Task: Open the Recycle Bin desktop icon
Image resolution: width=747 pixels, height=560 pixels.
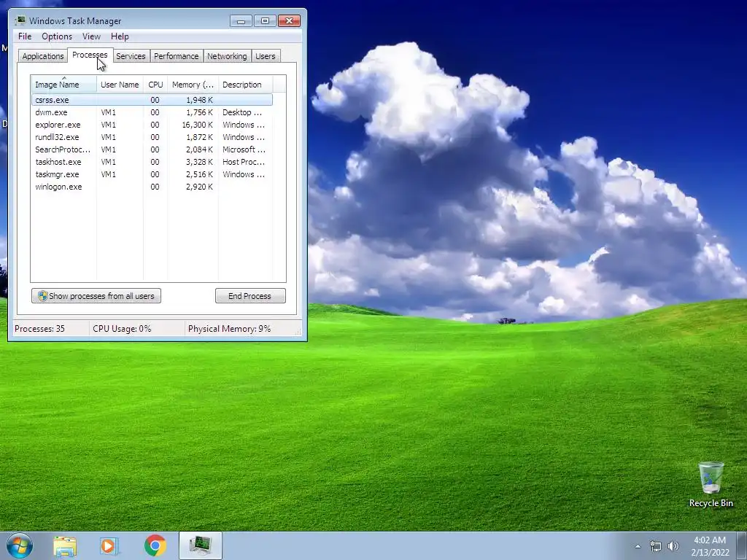Action: (x=711, y=485)
